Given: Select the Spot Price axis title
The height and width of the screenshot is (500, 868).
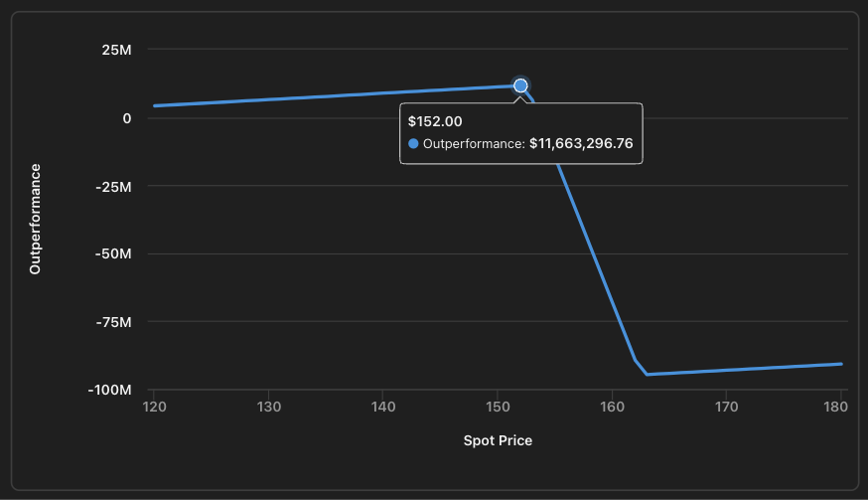Looking at the screenshot, I should point(498,440).
